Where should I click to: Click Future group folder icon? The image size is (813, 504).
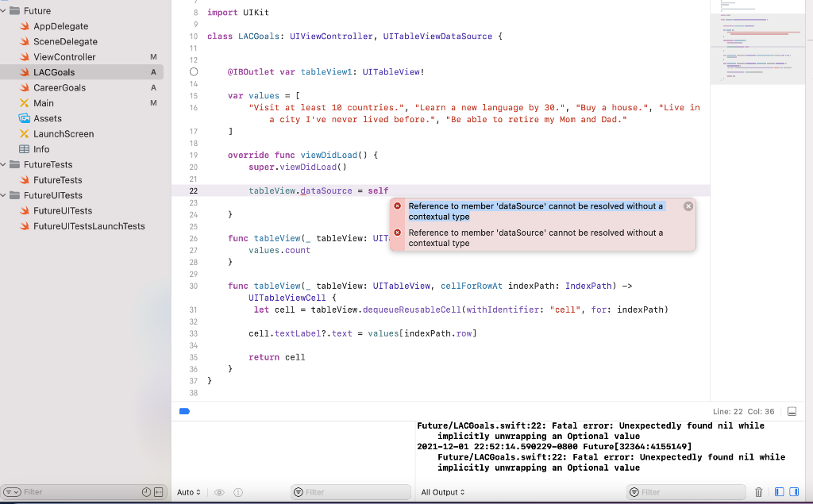pyautogui.click(x=14, y=11)
